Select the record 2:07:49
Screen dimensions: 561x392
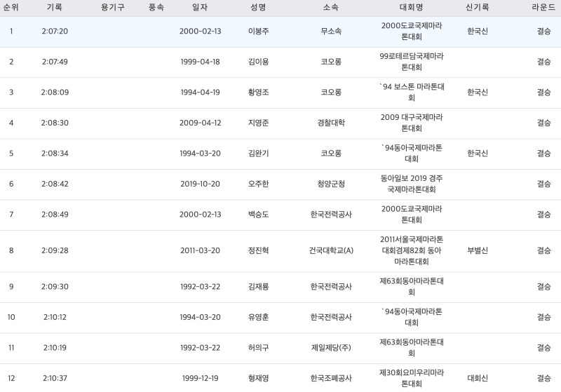[x=55, y=62]
